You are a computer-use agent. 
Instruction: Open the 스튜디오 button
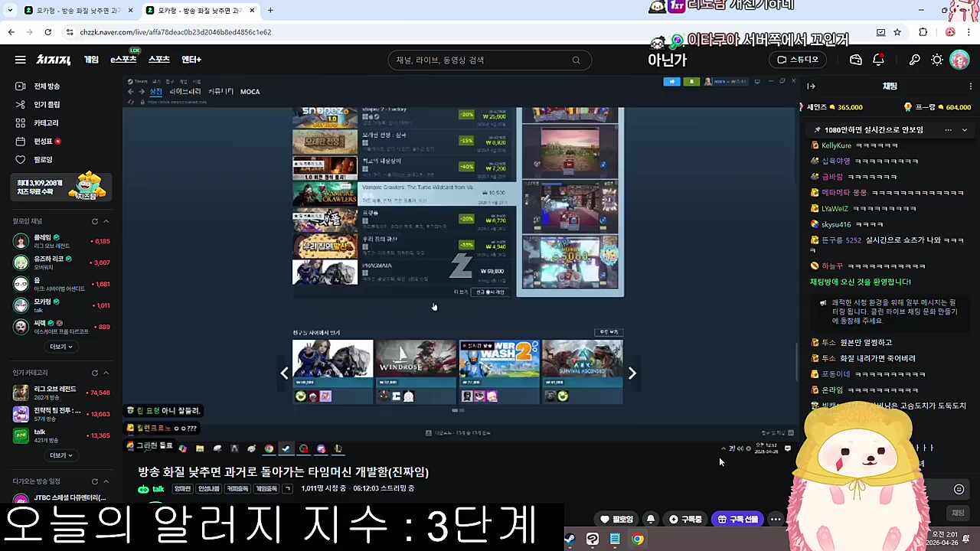pos(798,60)
